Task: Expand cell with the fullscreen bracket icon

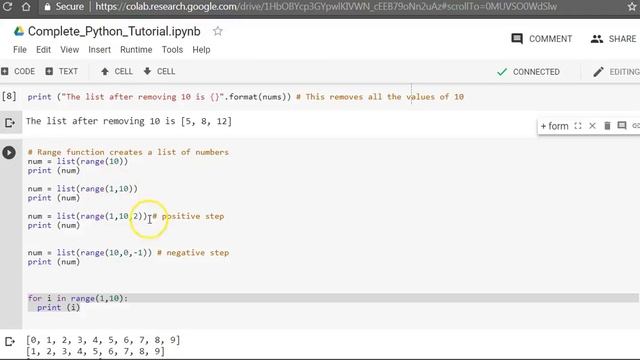Action: pos(578,126)
